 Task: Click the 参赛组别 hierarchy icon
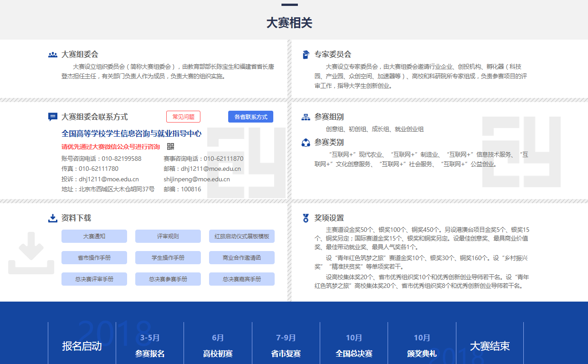(306, 117)
